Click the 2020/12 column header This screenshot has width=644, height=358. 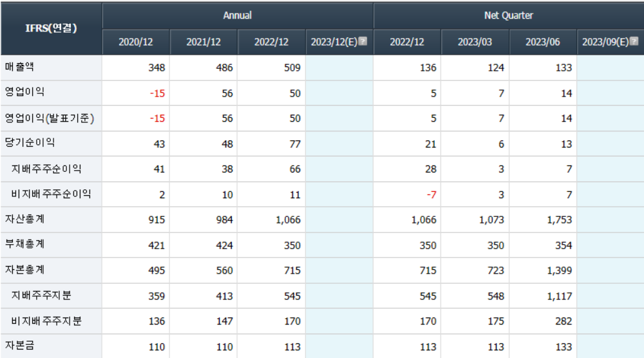(135, 42)
